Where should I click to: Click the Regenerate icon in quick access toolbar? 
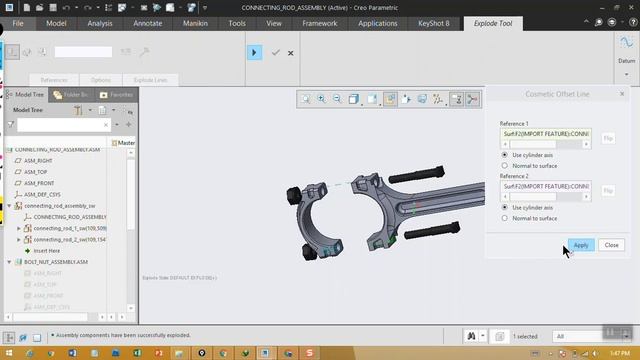click(x=109, y=7)
